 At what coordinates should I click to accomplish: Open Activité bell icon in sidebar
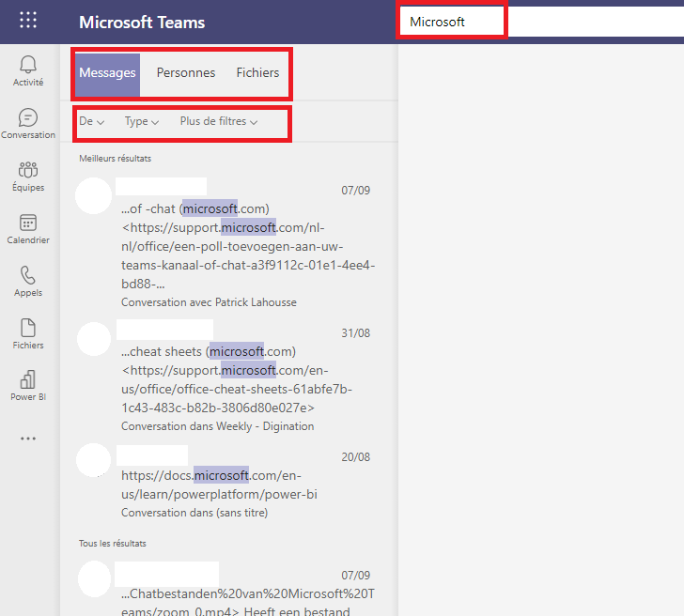[x=28, y=70]
